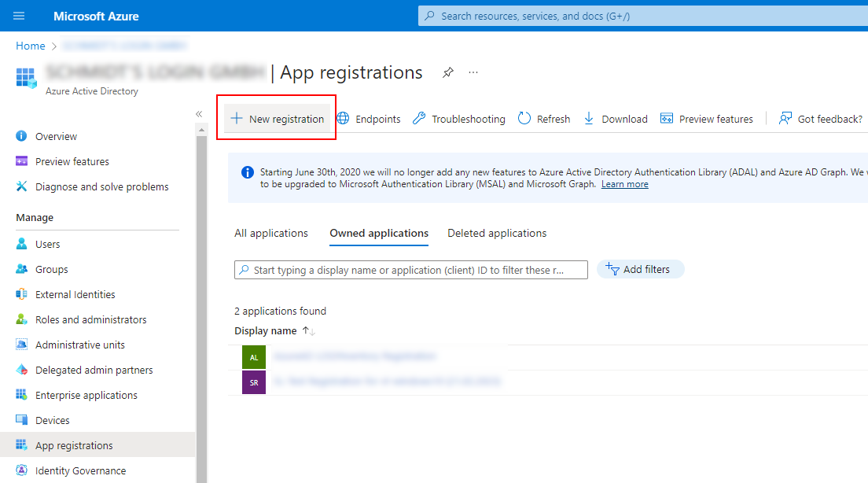This screenshot has height=483, width=868.
Task: Open Delegated admin partners
Action: (x=94, y=370)
